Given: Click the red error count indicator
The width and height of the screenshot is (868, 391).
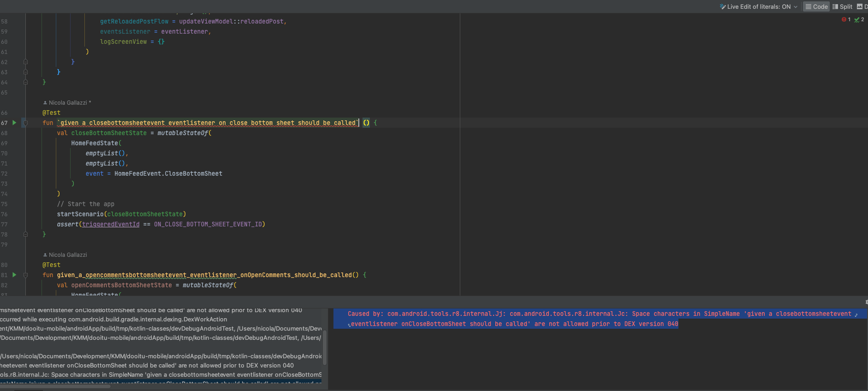Looking at the screenshot, I should [x=846, y=19].
